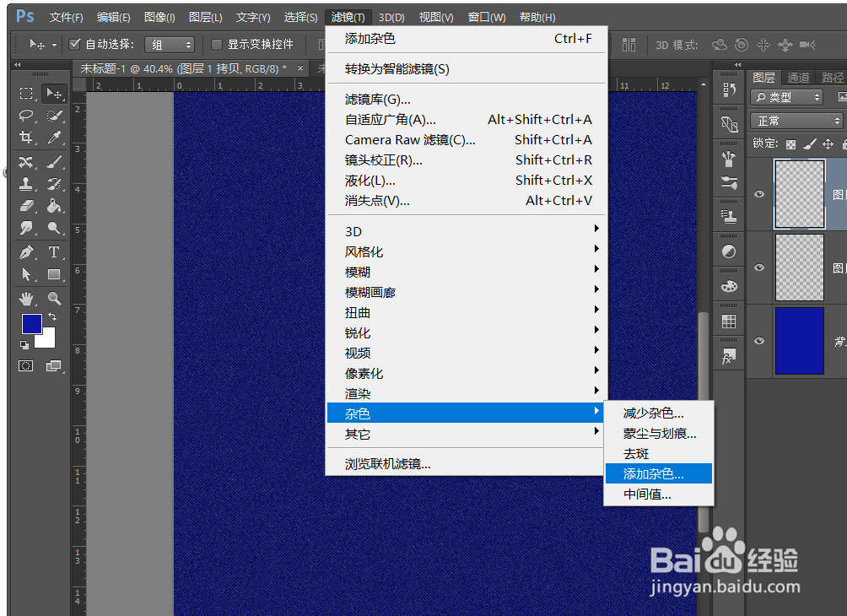Toggle visibility of the 图层1拷贝 layer

(x=758, y=193)
